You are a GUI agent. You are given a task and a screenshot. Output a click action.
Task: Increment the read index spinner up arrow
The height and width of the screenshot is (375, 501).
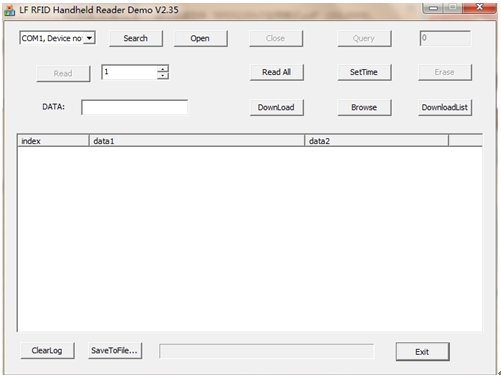point(163,69)
